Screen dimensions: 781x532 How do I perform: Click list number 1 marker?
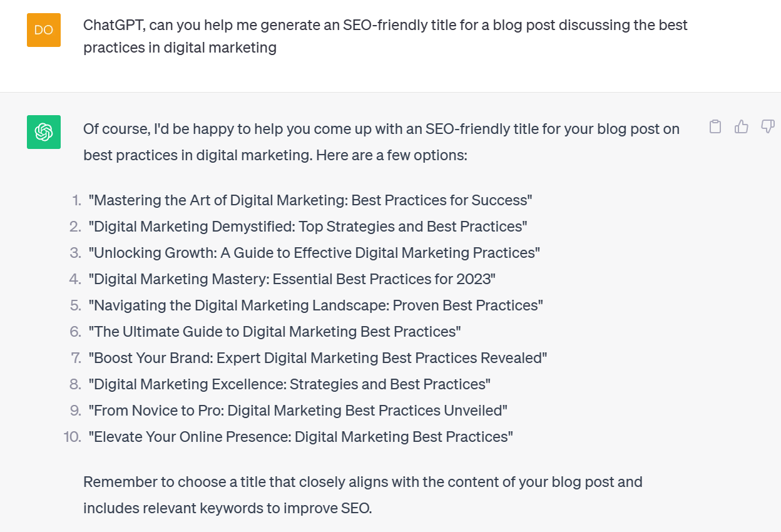pos(76,200)
